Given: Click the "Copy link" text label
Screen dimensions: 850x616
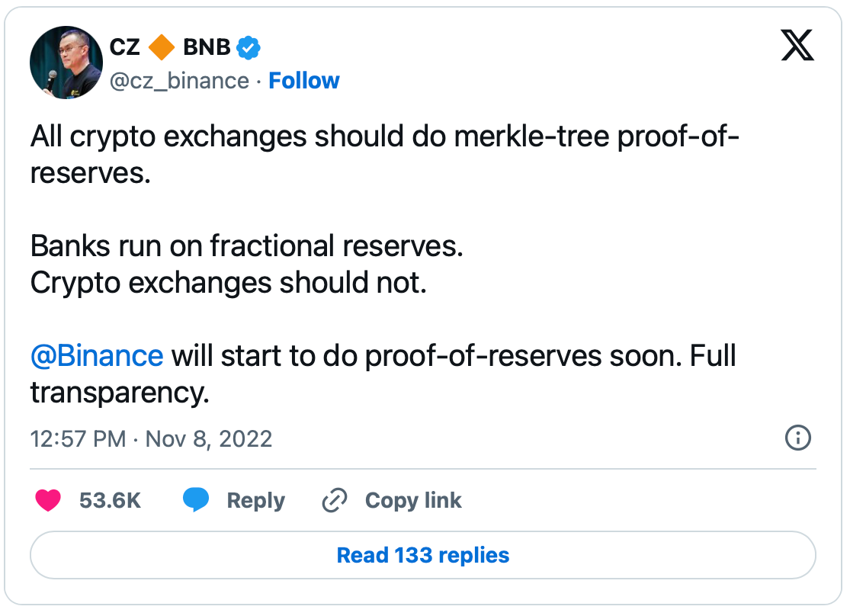Looking at the screenshot, I should click(413, 500).
